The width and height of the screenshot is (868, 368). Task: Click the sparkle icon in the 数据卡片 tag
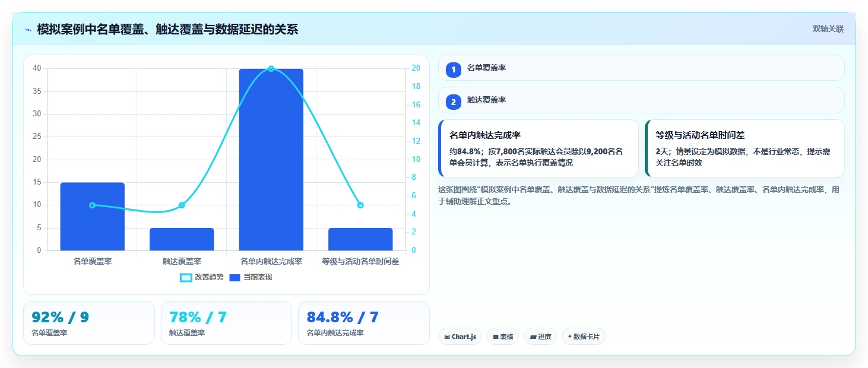click(570, 337)
